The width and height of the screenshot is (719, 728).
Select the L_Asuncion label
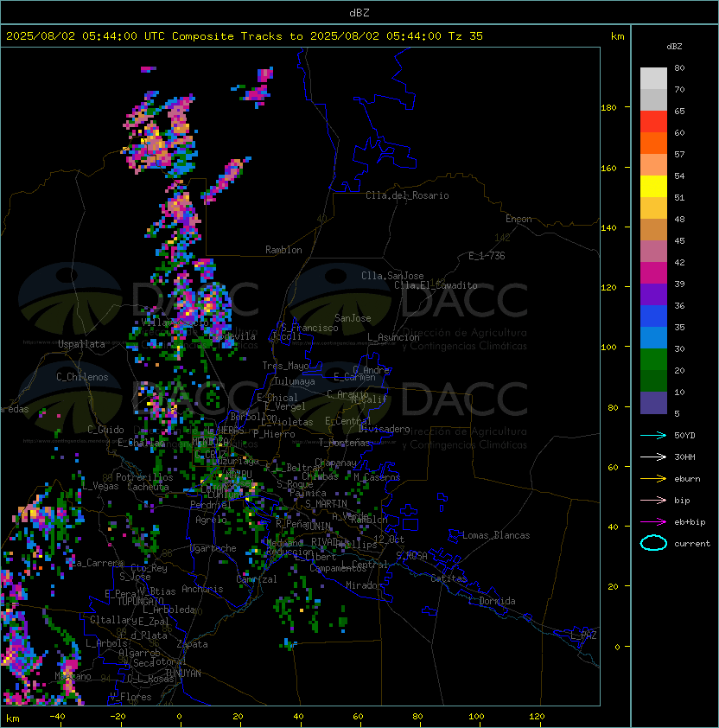click(393, 337)
